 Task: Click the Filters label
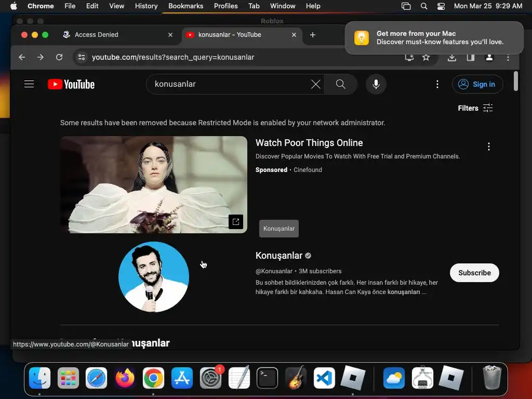point(468,108)
